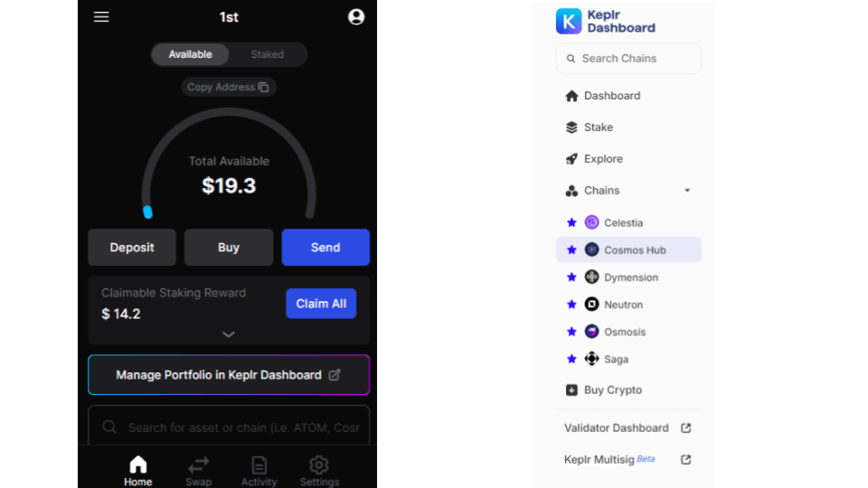This screenshot has height=488, width=868.
Task: Expand the Claimable Staking Reward chevron
Action: (229, 334)
